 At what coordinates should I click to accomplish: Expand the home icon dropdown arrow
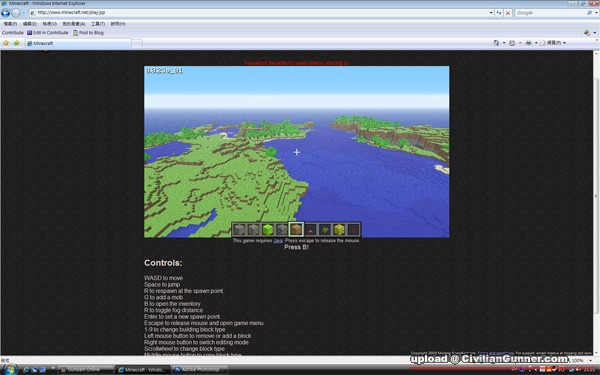(x=504, y=43)
